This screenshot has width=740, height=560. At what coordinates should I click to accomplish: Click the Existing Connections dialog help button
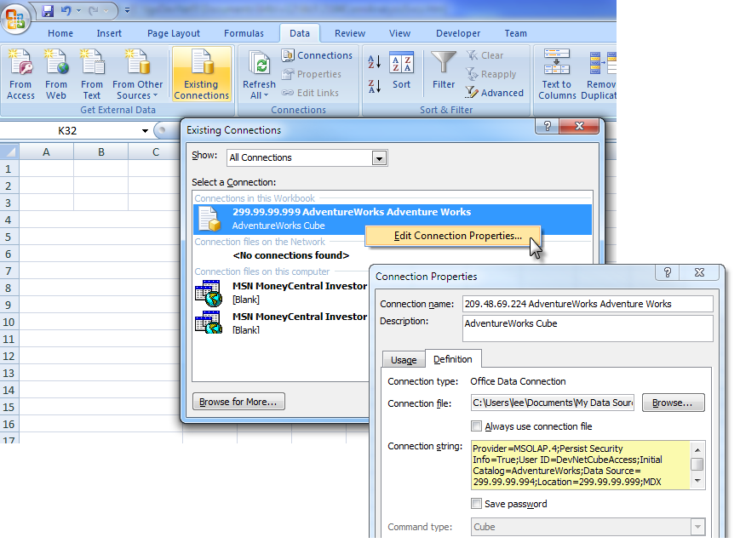(548, 126)
